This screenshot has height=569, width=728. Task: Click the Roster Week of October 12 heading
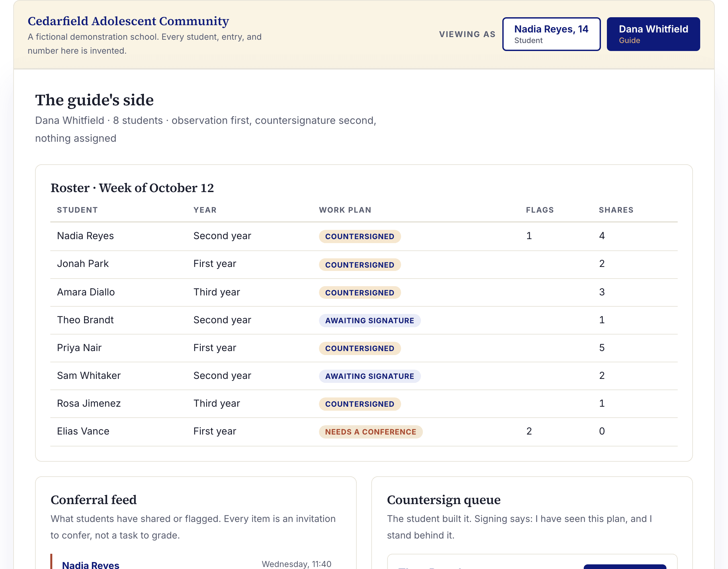(x=132, y=188)
